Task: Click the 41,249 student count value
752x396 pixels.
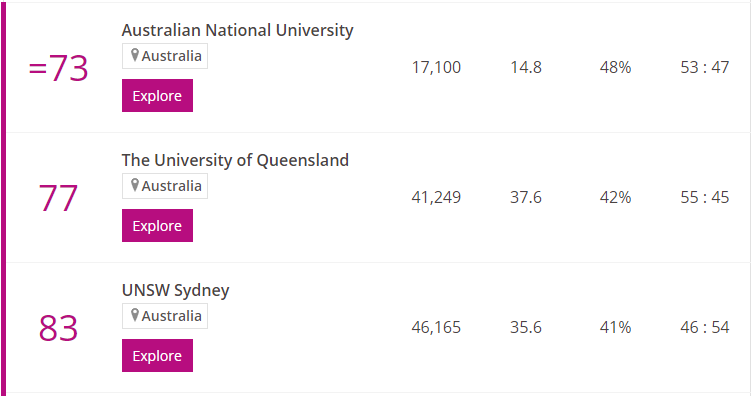Action: click(436, 197)
